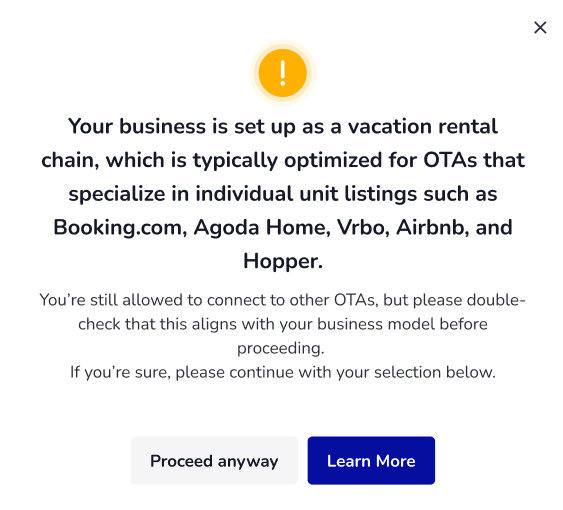Click the word "chain," in the heading
Viewport: 563px width, 510px height.
point(70,160)
